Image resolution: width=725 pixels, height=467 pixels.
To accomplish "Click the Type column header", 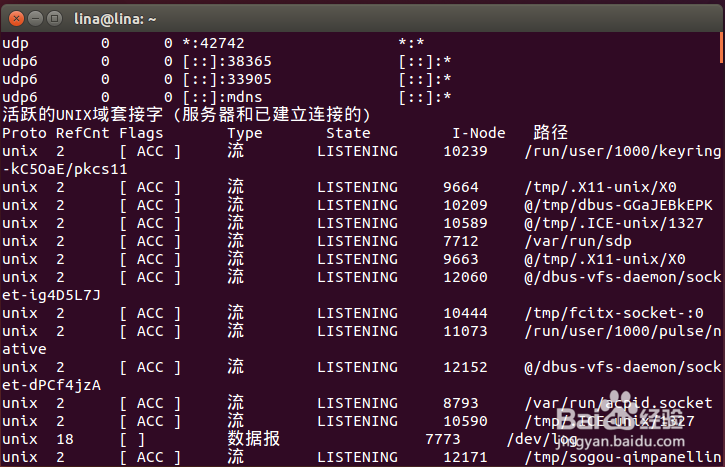I will pyautogui.click(x=245, y=133).
